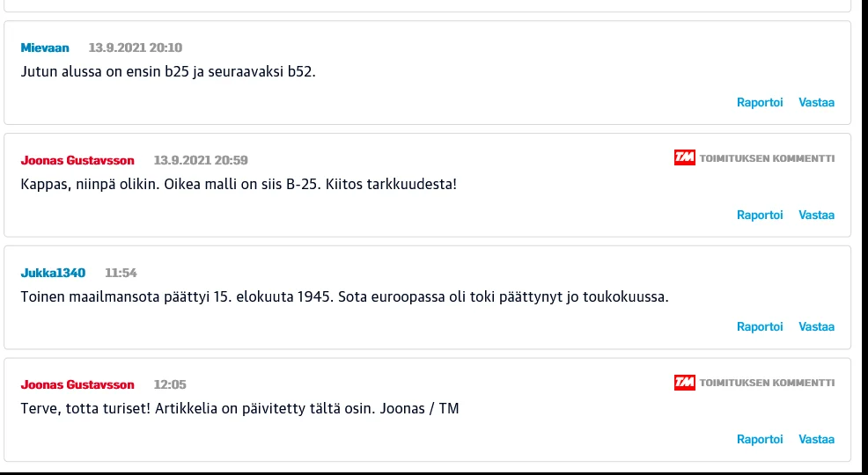
Task: Report Jukka1340's comment via Raportoi
Action: (759, 327)
